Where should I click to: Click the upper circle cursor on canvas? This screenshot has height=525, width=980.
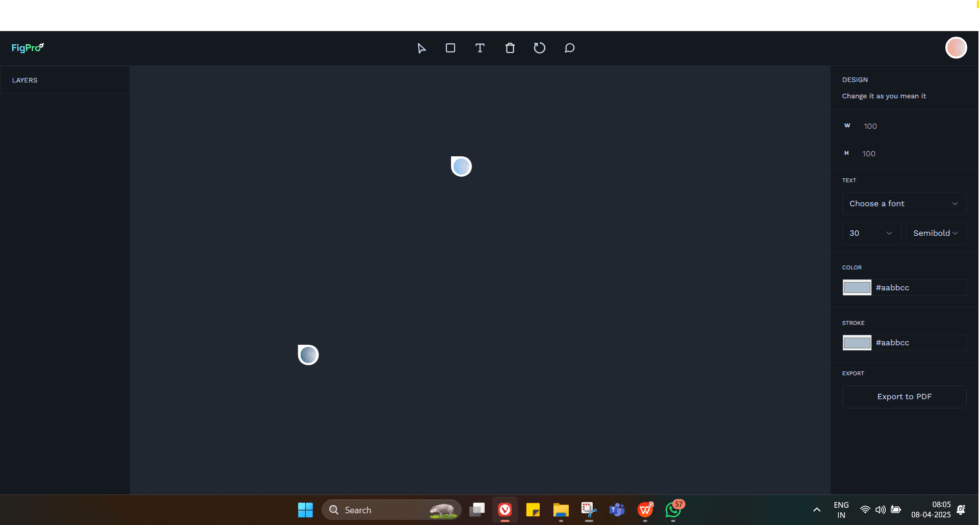pyautogui.click(x=461, y=167)
